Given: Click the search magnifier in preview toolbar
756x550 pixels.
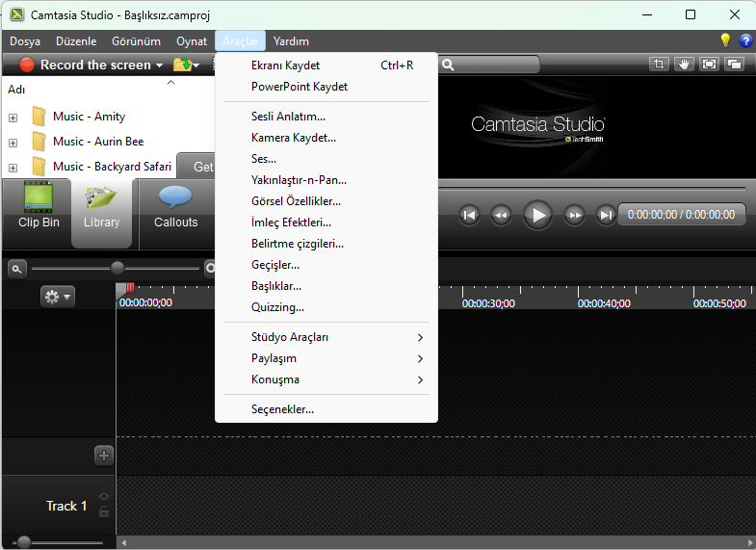Looking at the screenshot, I should click(x=448, y=65).
